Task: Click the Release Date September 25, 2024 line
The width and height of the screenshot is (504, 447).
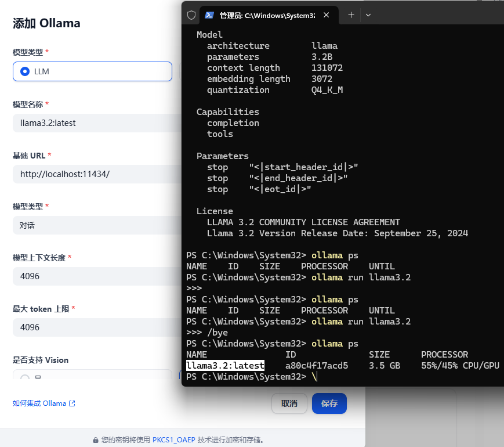Action: tap(338, 233)
